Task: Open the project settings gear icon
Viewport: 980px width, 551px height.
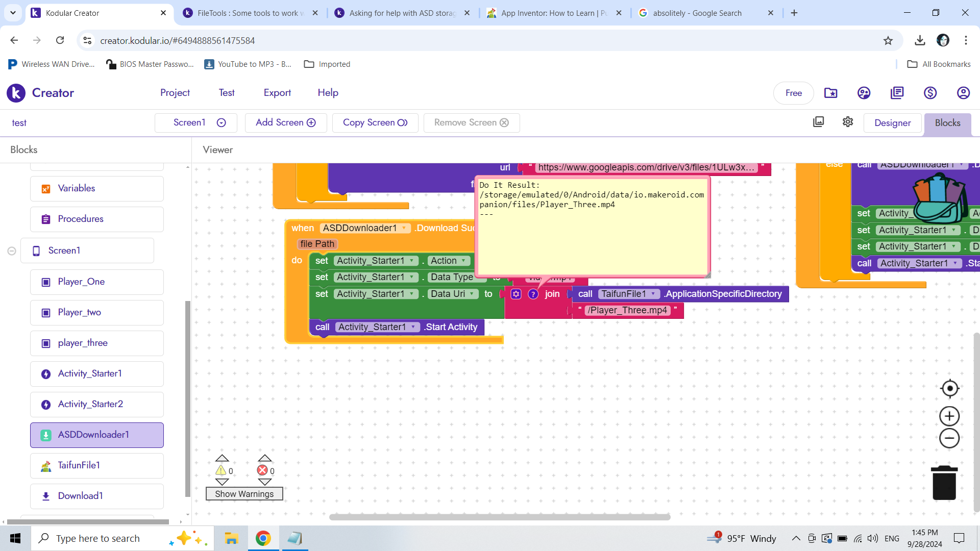Action: 848,122
